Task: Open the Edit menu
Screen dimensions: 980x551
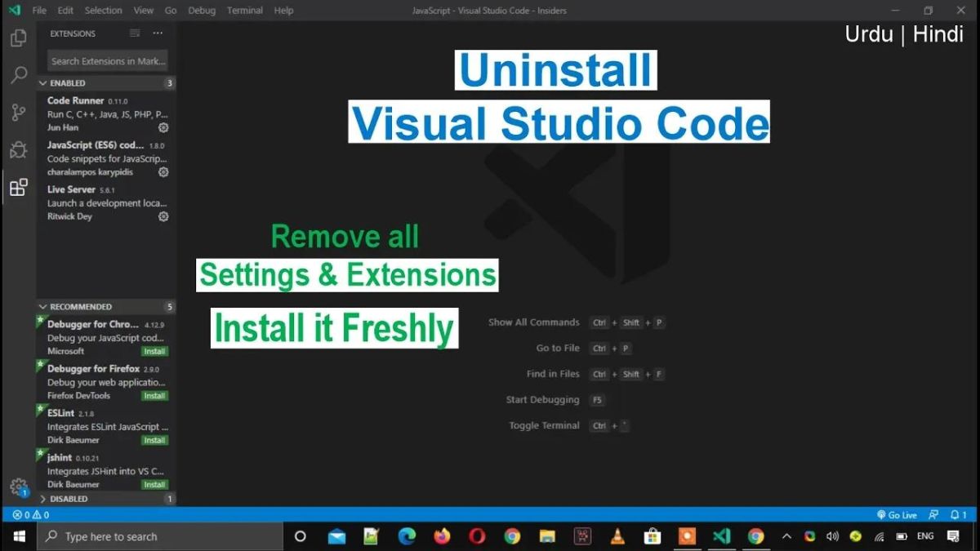Action: point(65,11)
